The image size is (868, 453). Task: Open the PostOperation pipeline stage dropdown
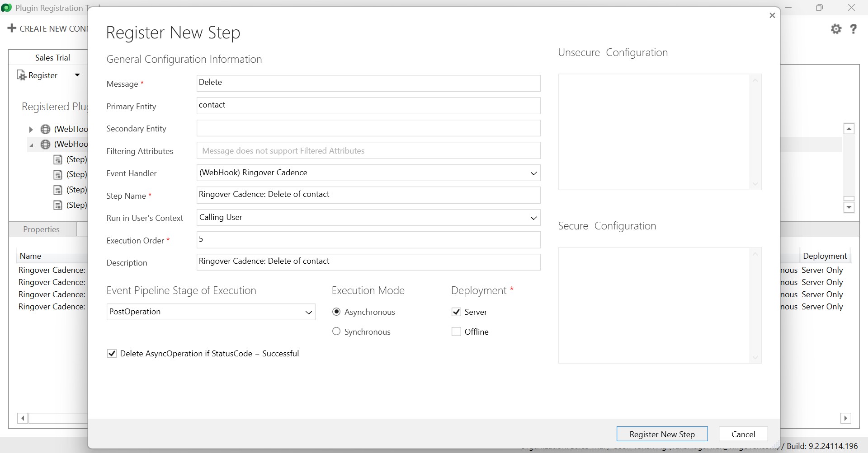coord(211,312)
